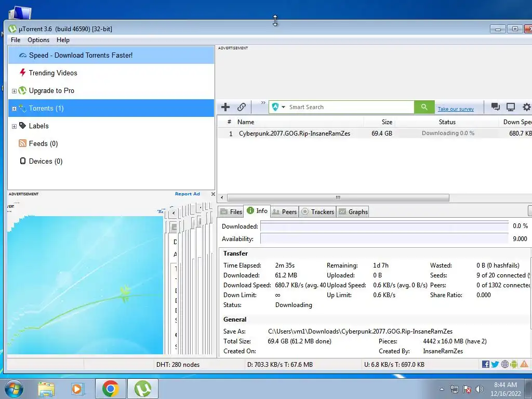The height and width of the screenshot is (399, 532).
Task: Click the Downloaded progress bar
Action: (x=384, y=227)
